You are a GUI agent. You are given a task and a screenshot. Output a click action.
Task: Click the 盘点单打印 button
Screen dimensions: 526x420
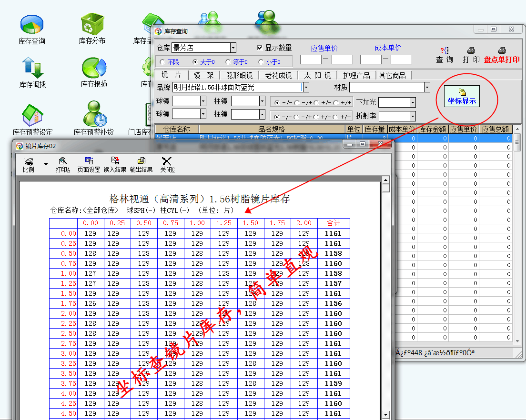tap(502, 55)
